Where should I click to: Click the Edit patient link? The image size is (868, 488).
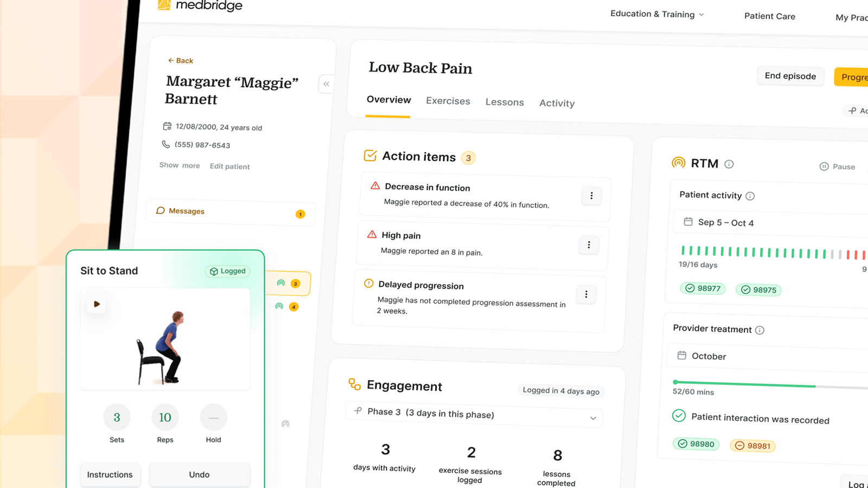click(229, 166)
